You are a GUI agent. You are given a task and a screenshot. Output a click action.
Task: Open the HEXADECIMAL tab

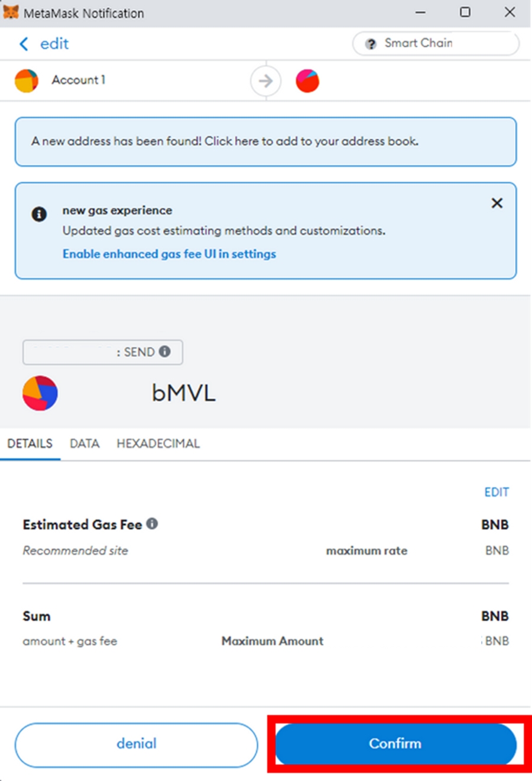[x=158, y=443]
